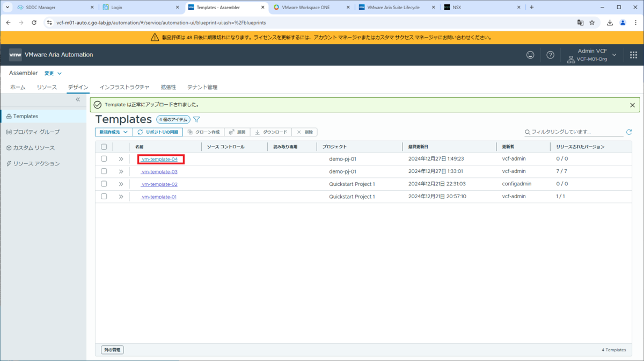Open a new browser tab with plus
The height and width of the screenshot is (361, 644).
(x=532, y=8)
